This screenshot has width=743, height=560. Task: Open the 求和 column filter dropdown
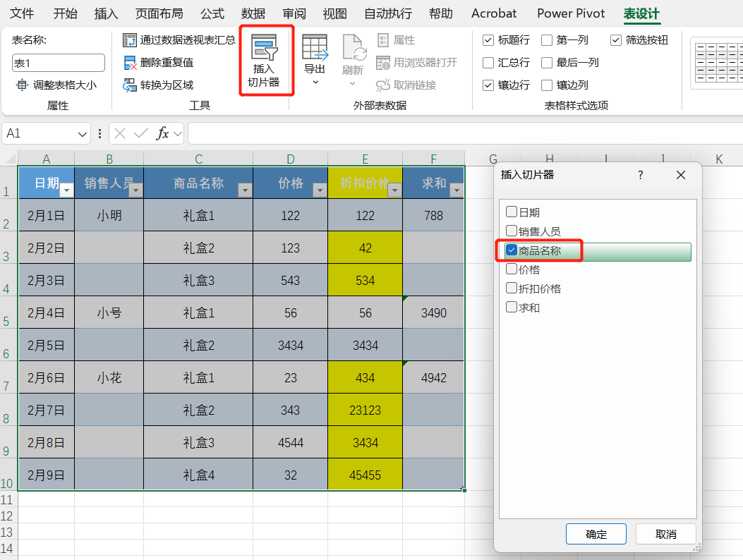tap(457, 190)
